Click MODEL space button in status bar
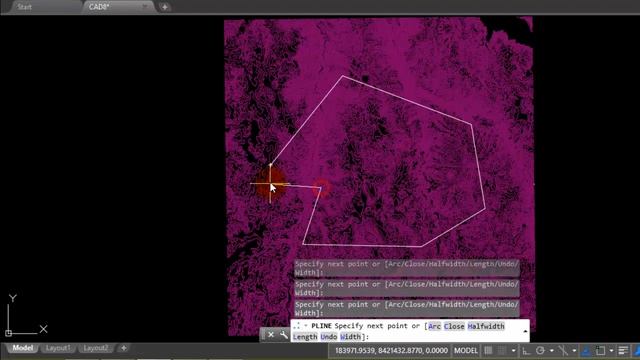 (x=466, y=350)
